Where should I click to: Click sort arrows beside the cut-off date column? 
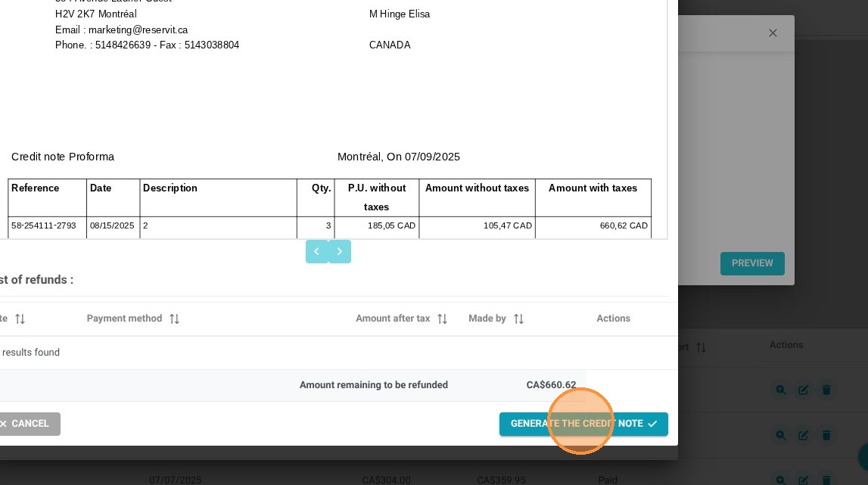(20, 319)
